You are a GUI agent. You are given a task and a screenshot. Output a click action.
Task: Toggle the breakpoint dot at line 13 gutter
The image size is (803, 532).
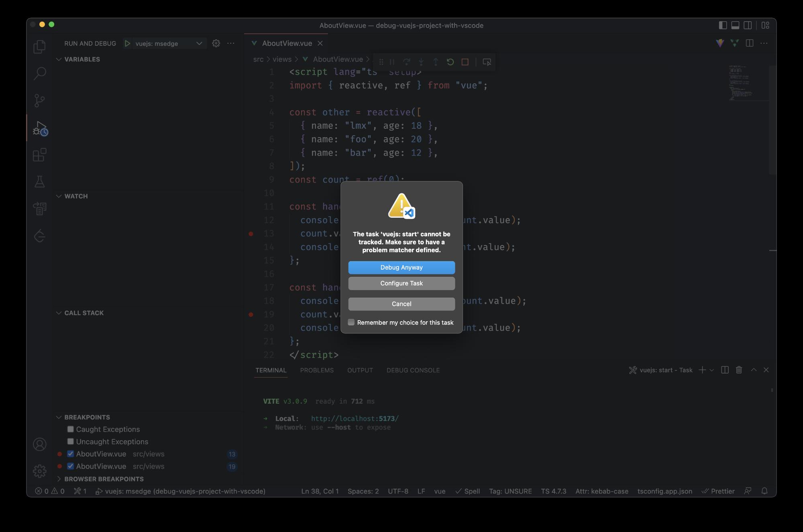(x=251, y=234)
